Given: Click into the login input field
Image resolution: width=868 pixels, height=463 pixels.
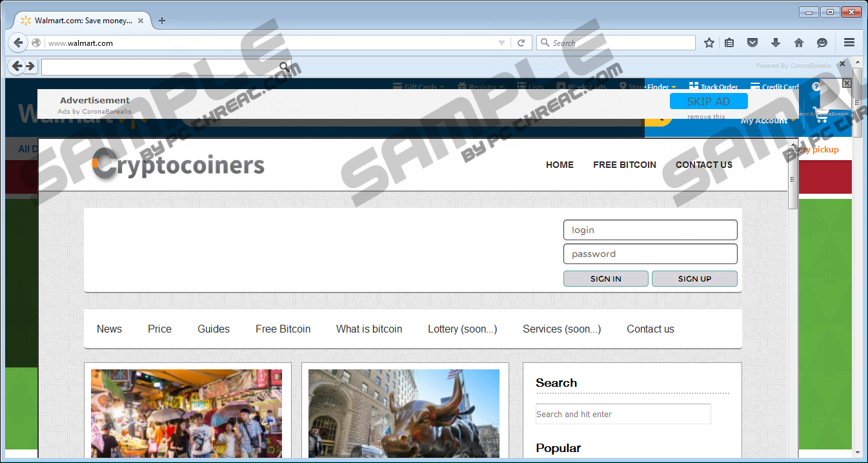Looking at the screenshot, I should click(x=650, y=230).
